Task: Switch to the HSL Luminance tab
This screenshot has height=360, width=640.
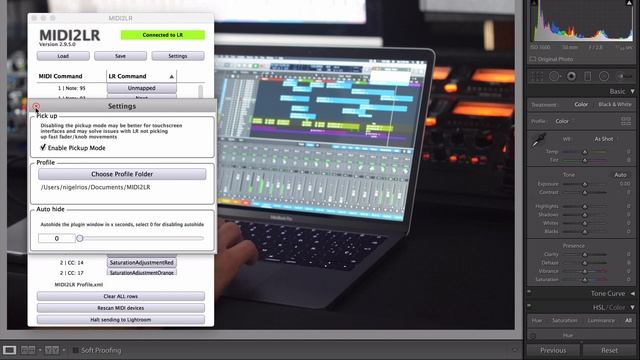Action: pos(601,320)
